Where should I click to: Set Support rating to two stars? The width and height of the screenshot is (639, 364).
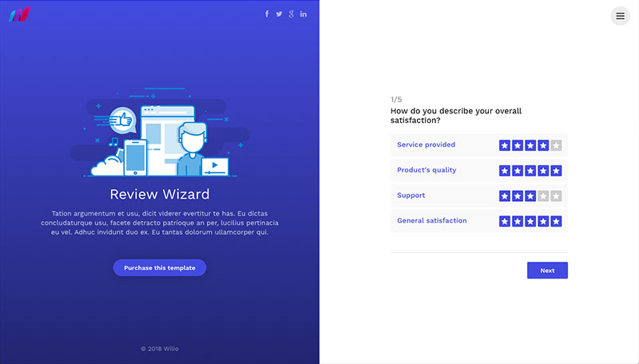518,196
